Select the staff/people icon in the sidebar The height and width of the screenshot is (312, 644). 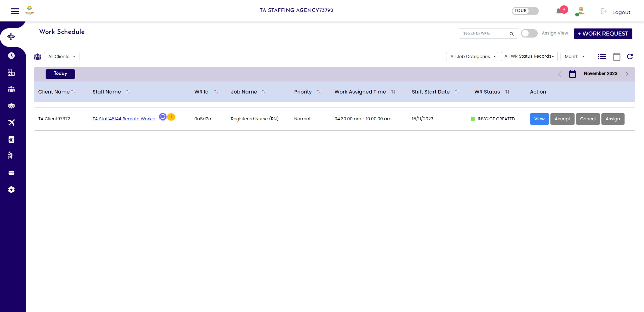[x=11, y=89]
